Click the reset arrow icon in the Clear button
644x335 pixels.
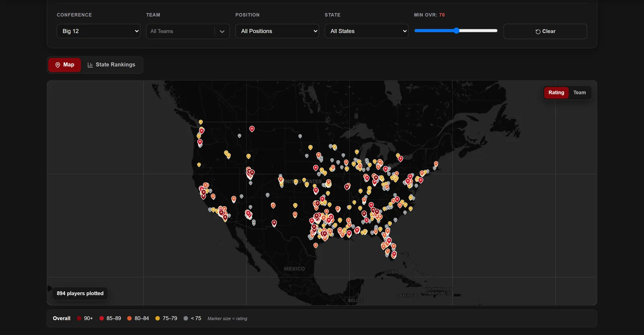pyautogui.click(x=538, y=31)
